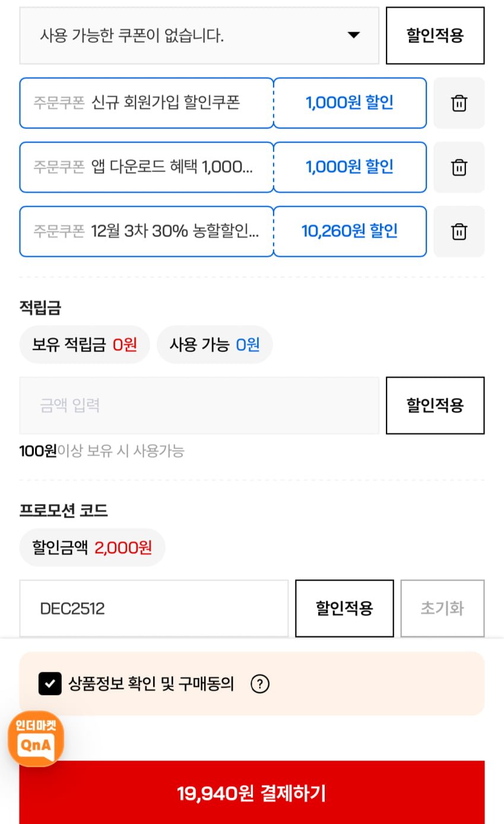Delete the 신규 회원가입 할인쿠폰 coupon
This screenshot has height=824, width=504.
459,103
